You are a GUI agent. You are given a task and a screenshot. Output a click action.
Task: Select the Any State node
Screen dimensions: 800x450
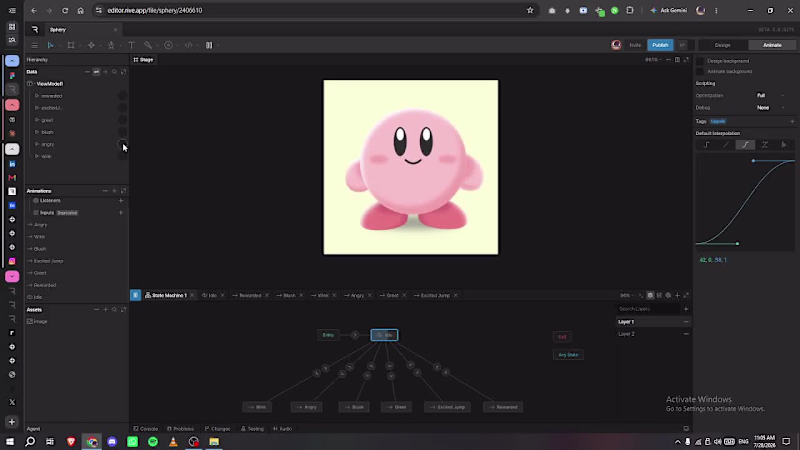568,355
